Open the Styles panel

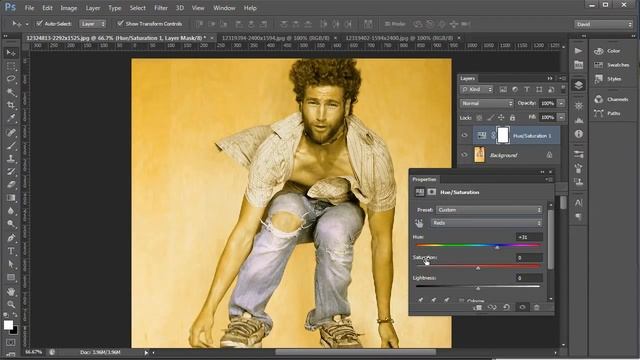(608, 79)
